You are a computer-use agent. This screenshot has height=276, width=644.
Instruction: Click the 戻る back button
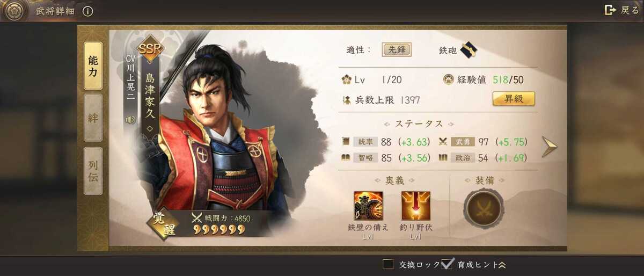[x=621, y=10]
